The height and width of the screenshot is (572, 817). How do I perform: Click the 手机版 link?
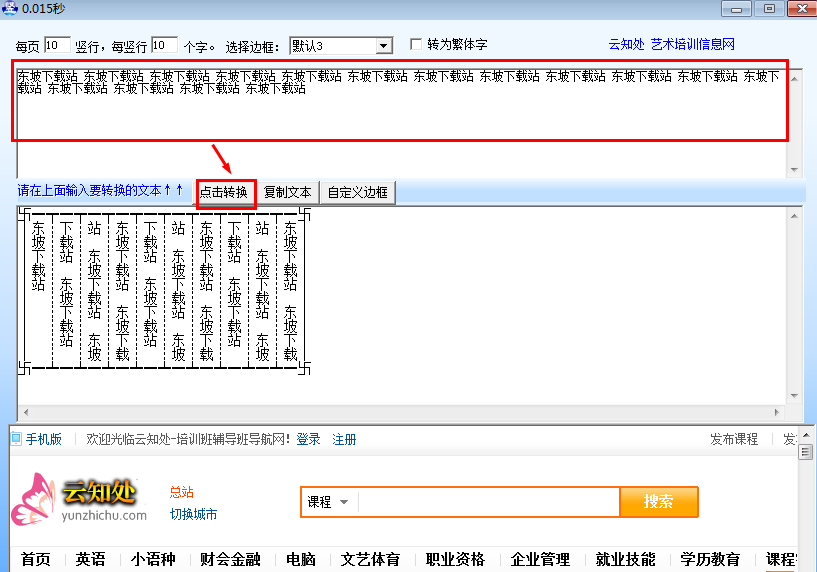44,439
